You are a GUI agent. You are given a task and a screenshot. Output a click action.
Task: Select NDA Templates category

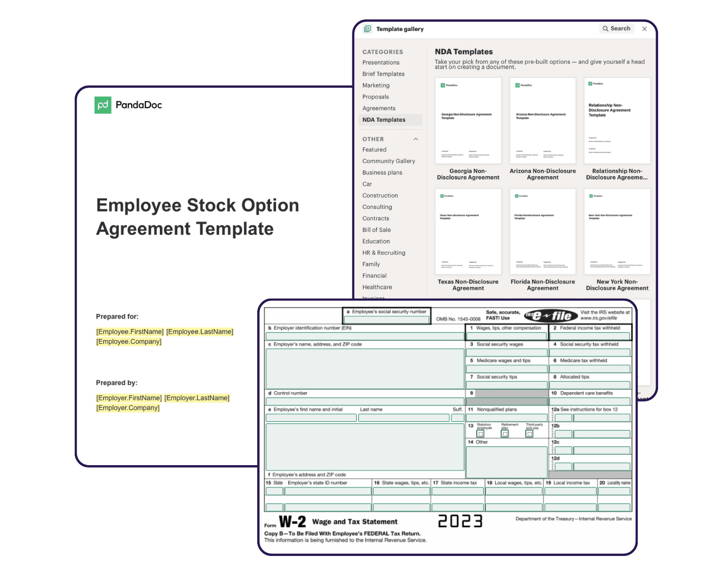tap(390, 120)
